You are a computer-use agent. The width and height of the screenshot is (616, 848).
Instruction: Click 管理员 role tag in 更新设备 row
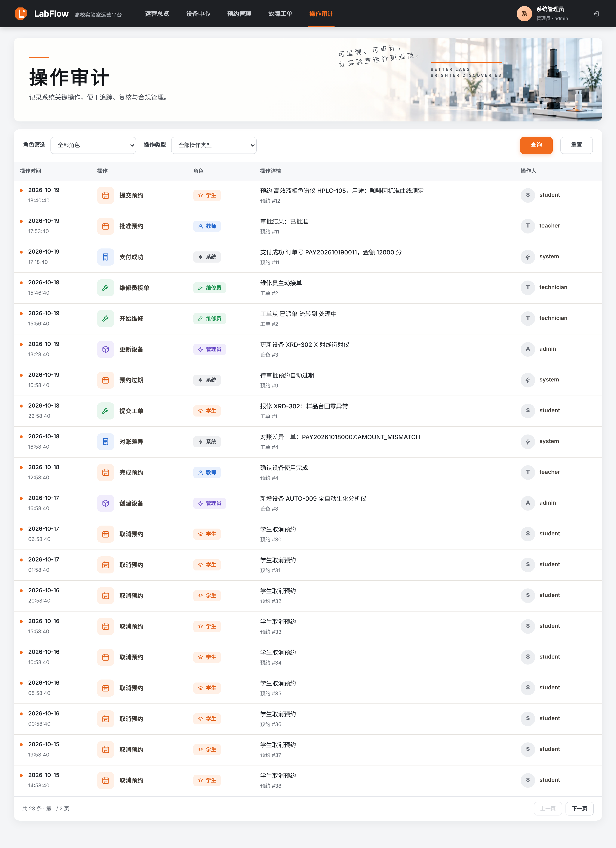[209, 349]
